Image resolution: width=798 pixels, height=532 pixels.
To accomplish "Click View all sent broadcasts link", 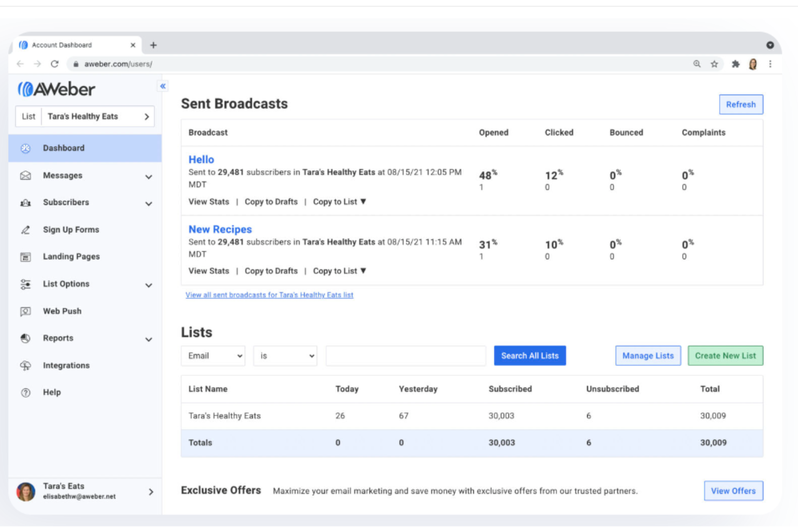I will pyautogui.click(x=270, y=295).
